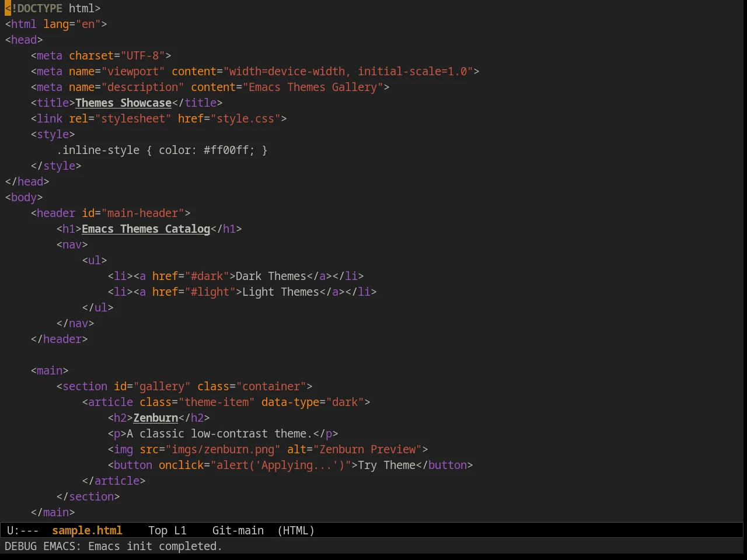Click the closing </article> tag
Image resolution: width=747 pixels, height=560 pixels.
[114, 481]
